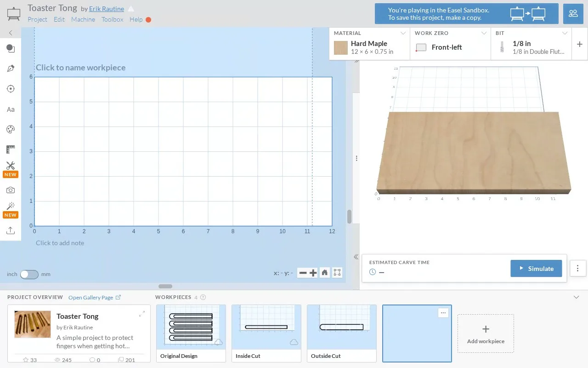This screenshot has height=368, width=588.
Task: Open the Erik Rautine author link
Action: click(x=107, y=9)
